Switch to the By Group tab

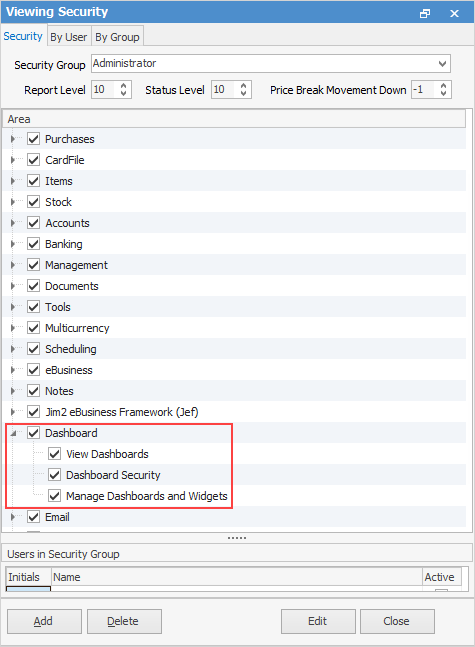[117, 37]
